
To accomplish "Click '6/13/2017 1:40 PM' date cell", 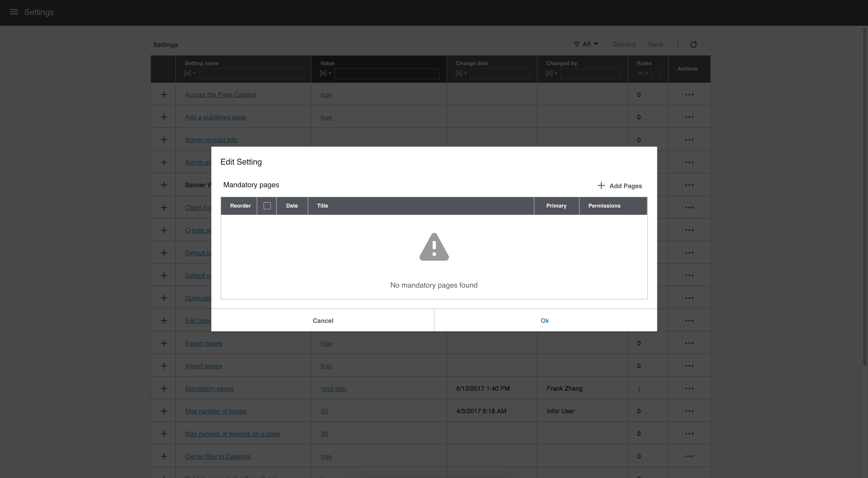I will pyautogui.click(x=483, y=388).
